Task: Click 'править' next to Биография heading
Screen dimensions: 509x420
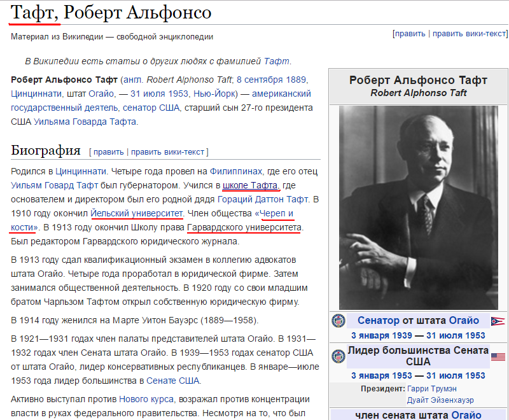Action: 108,152
